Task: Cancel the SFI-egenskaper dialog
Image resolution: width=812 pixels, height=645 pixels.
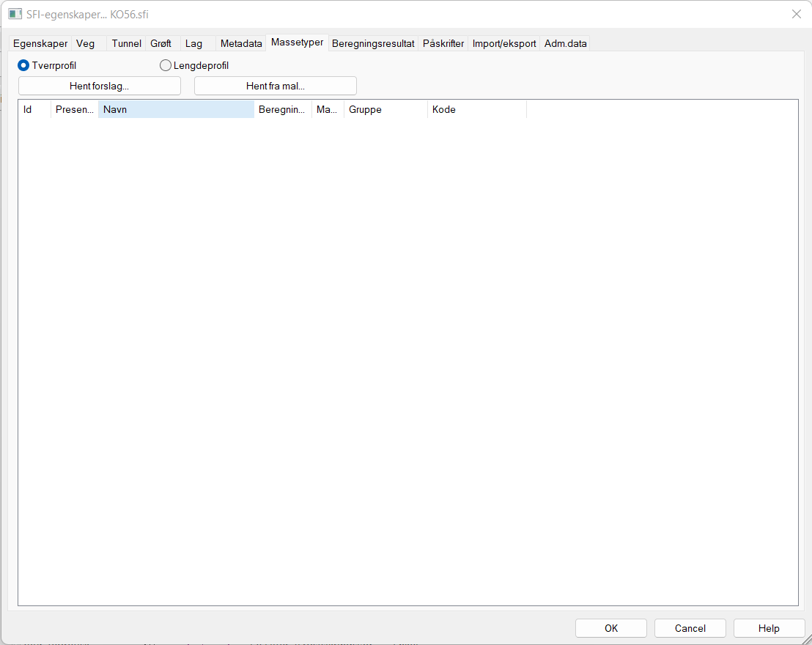Action: click(690, 628)
